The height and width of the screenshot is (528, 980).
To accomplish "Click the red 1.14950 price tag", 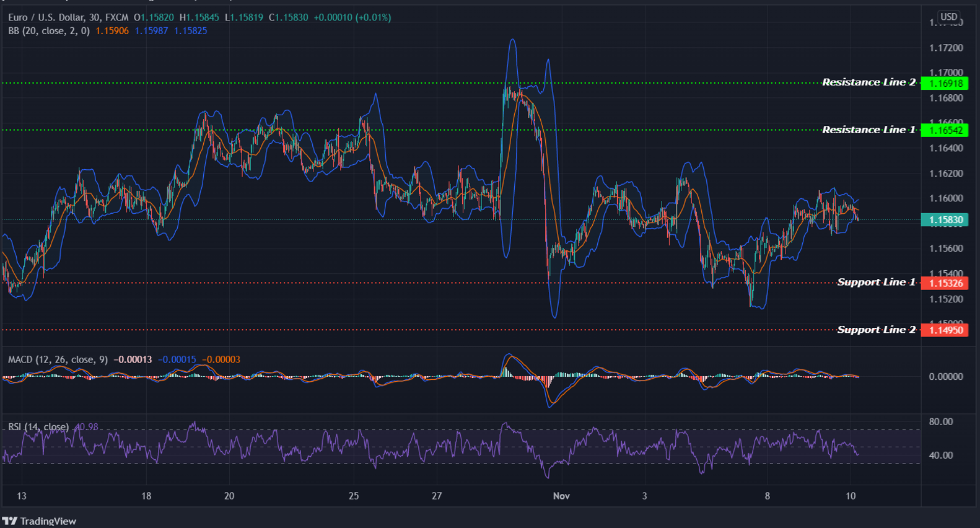I will (x=945, y=330).
